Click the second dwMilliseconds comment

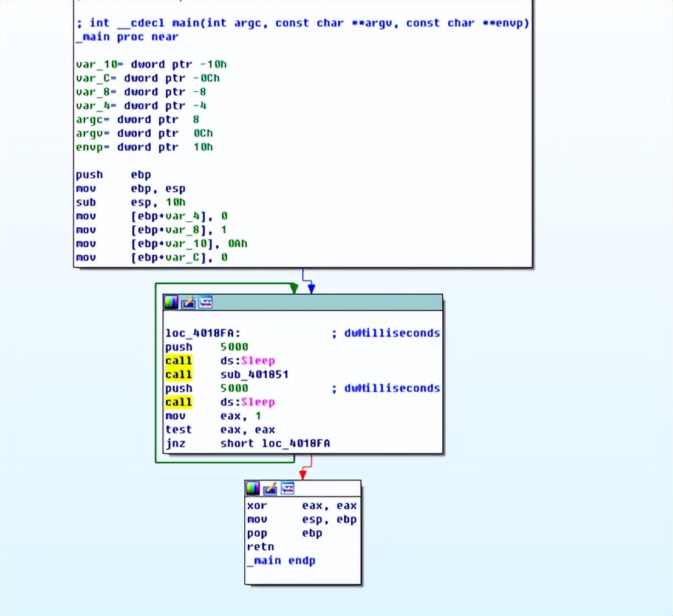click(386, 388)
